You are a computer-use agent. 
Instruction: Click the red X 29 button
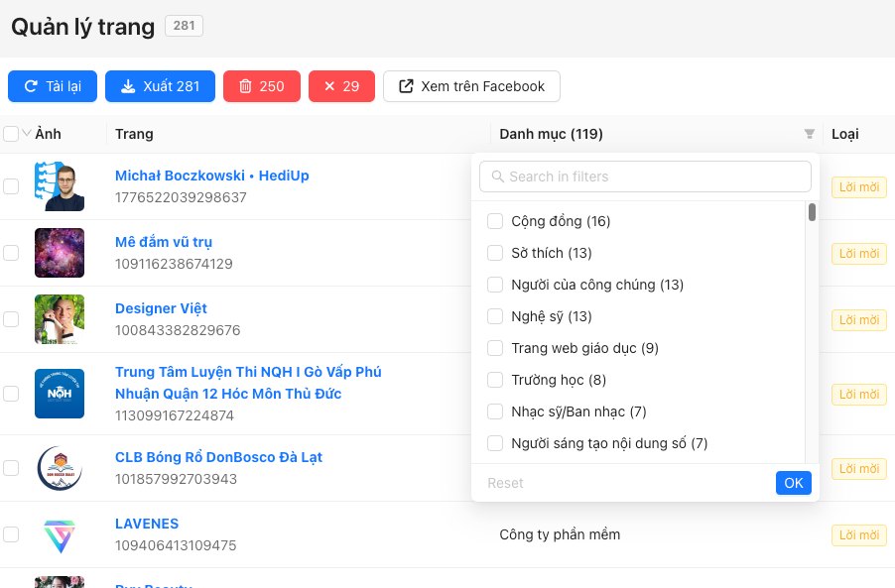click(341, 86)
